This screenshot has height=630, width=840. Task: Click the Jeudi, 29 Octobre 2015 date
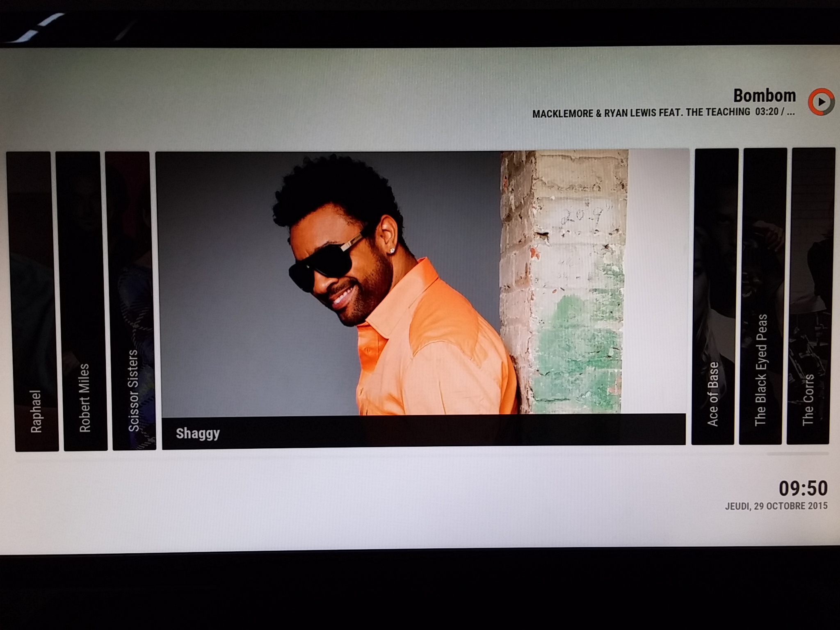776,506
